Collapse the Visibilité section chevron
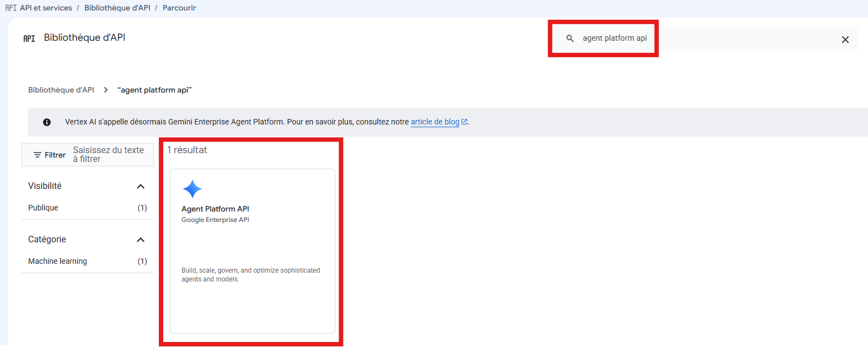The image size is (868, 347). (141, 186)
